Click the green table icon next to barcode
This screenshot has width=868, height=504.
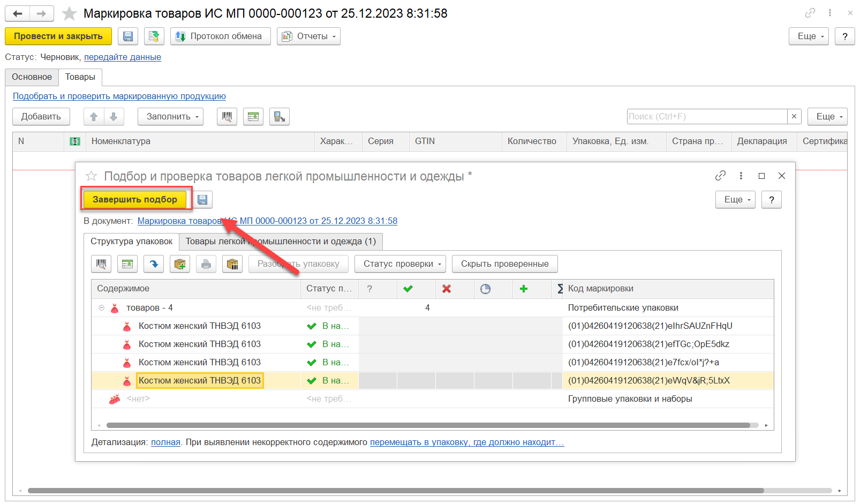(253, 117)
